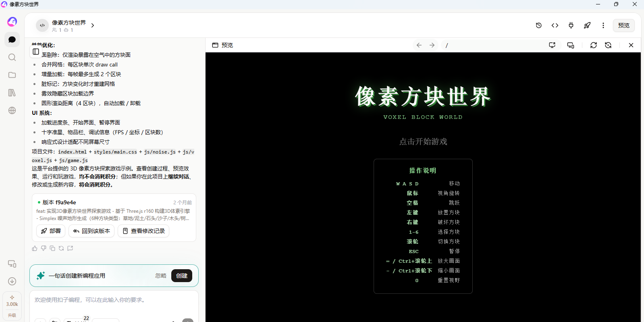
Task: Open 查看修改记录 button
Action: (143, 231)
